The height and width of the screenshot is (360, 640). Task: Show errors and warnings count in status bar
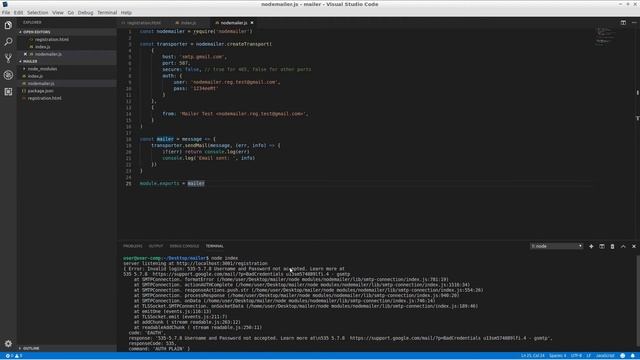(x=14, y=356)
